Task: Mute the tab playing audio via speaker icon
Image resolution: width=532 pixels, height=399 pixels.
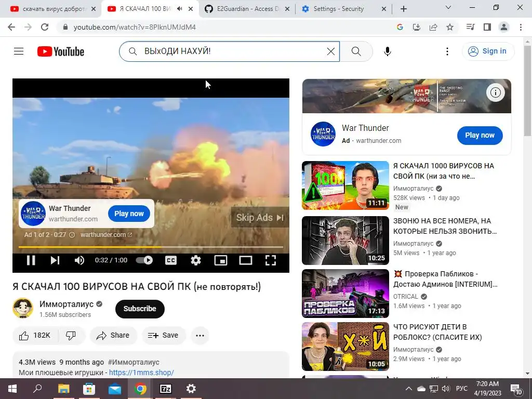Action: [179, 9]
